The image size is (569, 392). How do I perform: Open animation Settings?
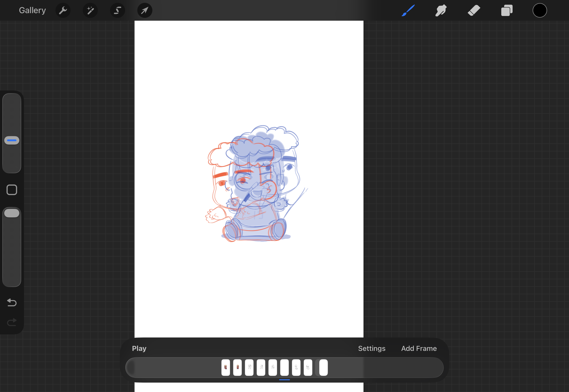point(372,348)
